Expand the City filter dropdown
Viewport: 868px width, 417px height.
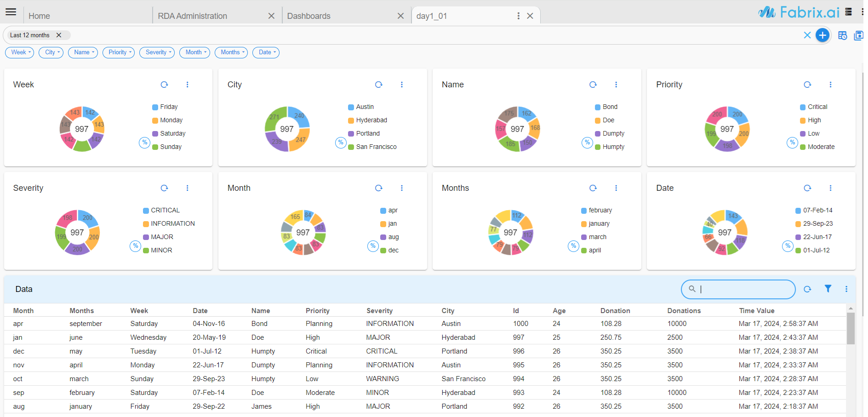51,52
